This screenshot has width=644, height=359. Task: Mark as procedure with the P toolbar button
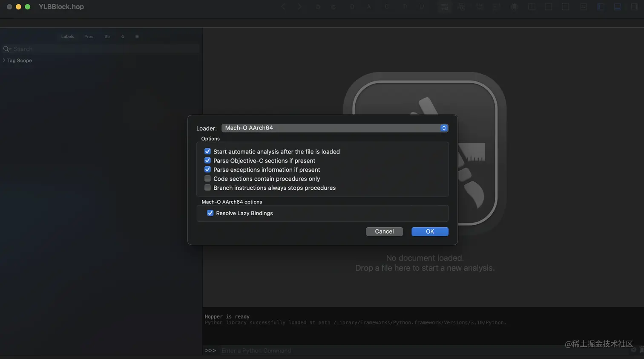tap(405, 7)
